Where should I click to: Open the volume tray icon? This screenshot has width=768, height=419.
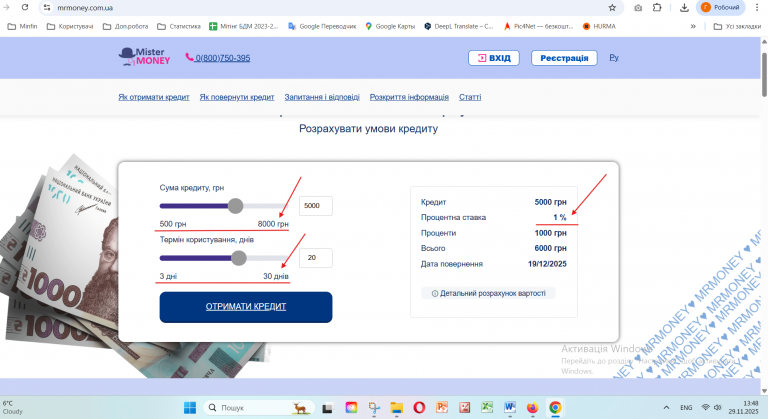718,408
